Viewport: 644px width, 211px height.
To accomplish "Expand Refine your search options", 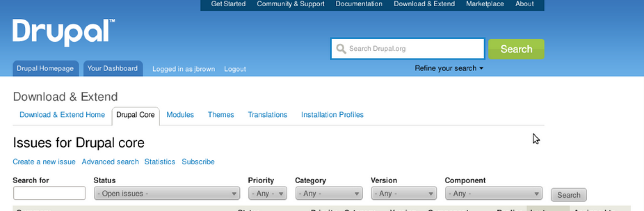I will (449, 69).
